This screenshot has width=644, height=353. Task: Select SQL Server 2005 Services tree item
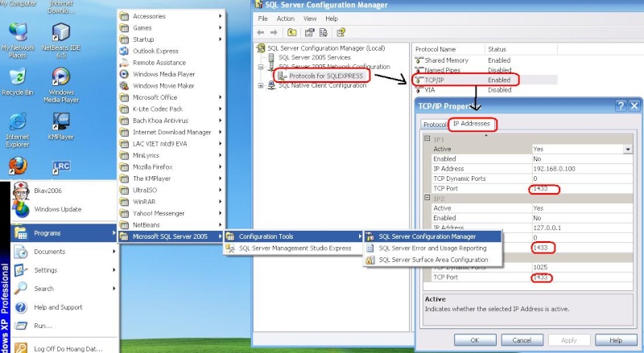(x=315, y=57)
